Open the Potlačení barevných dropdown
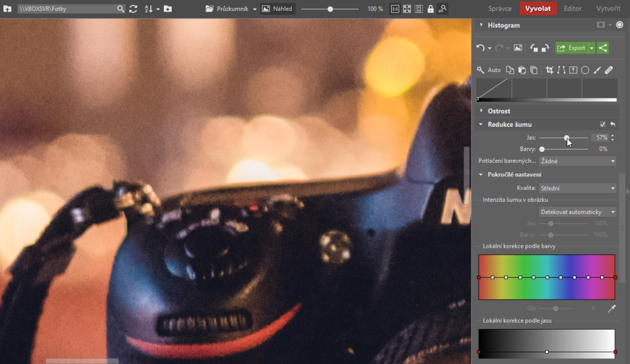 [x=577, y=161]
